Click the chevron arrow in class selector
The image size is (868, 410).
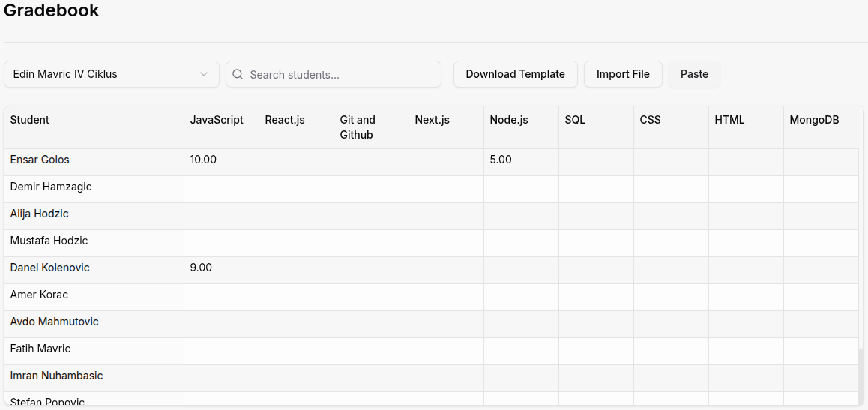(x=204, y=74)
